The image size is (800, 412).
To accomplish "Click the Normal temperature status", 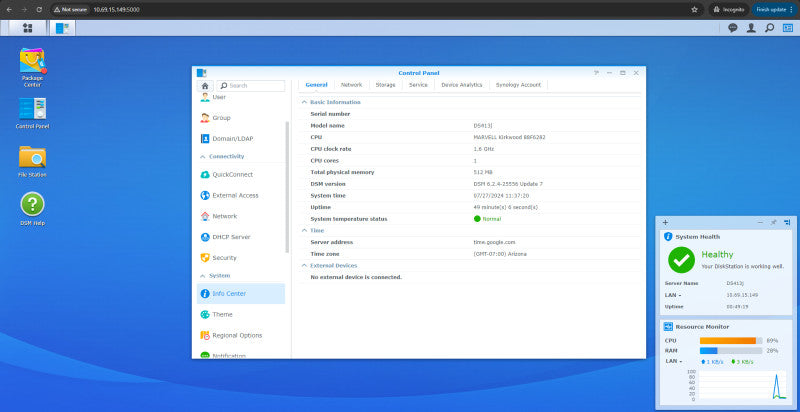I will coord(487,219).
